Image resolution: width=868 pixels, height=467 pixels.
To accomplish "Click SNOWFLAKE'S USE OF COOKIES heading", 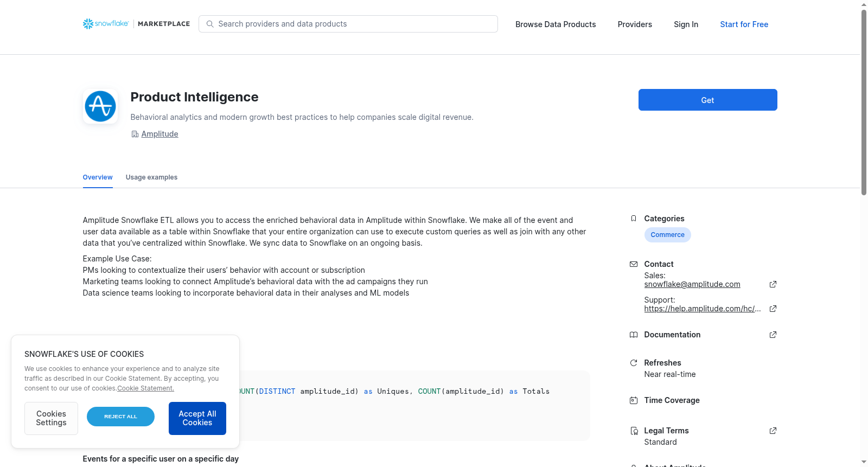I will pyautogui.click(x=84, y=354).
